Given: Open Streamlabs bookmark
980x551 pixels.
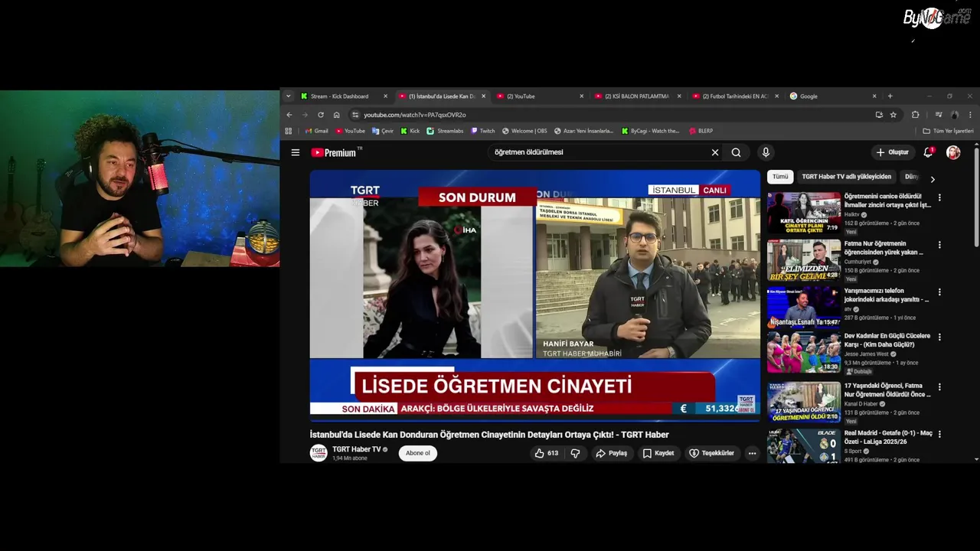Looking at the screenshot, I should click(445, 131).
